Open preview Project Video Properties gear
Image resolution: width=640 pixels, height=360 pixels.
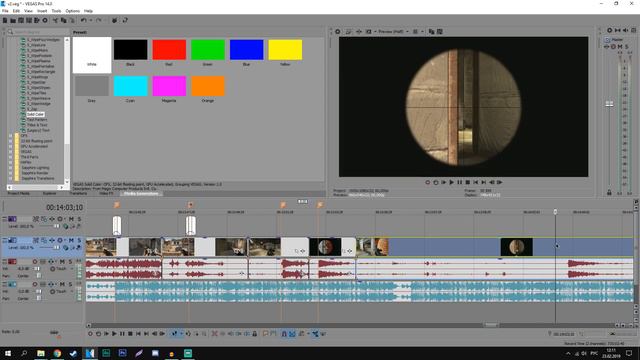[x=338, y=31]
